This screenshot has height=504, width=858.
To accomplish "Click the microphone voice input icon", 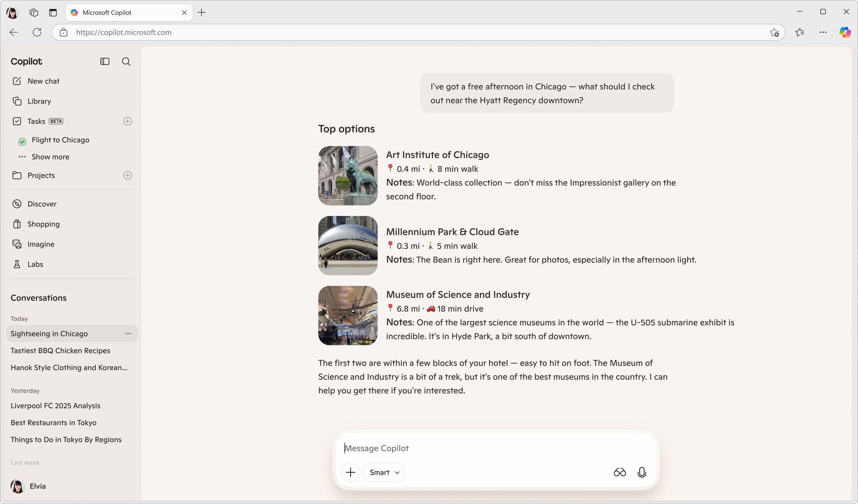I will tap(642, 472).
